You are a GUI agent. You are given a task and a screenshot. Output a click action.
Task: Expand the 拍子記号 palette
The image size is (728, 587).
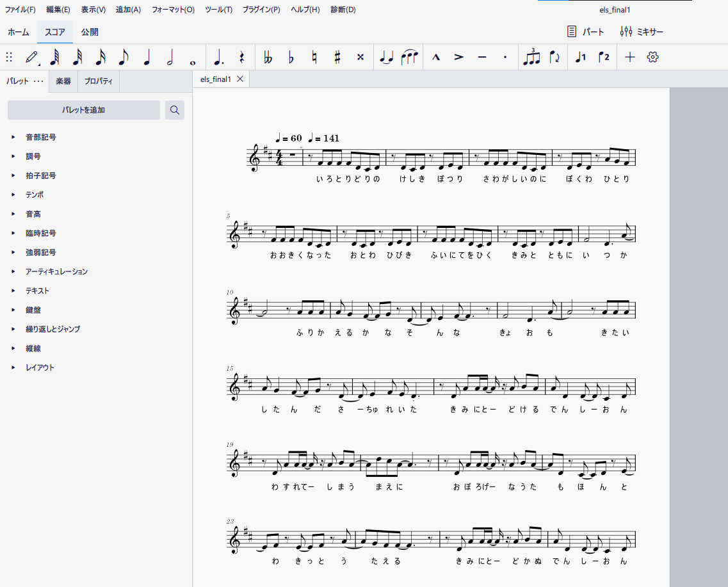[13, 175]
